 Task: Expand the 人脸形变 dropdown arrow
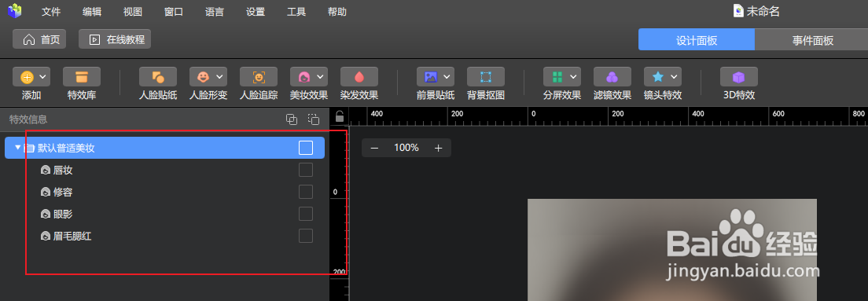[x=220, y=77]
